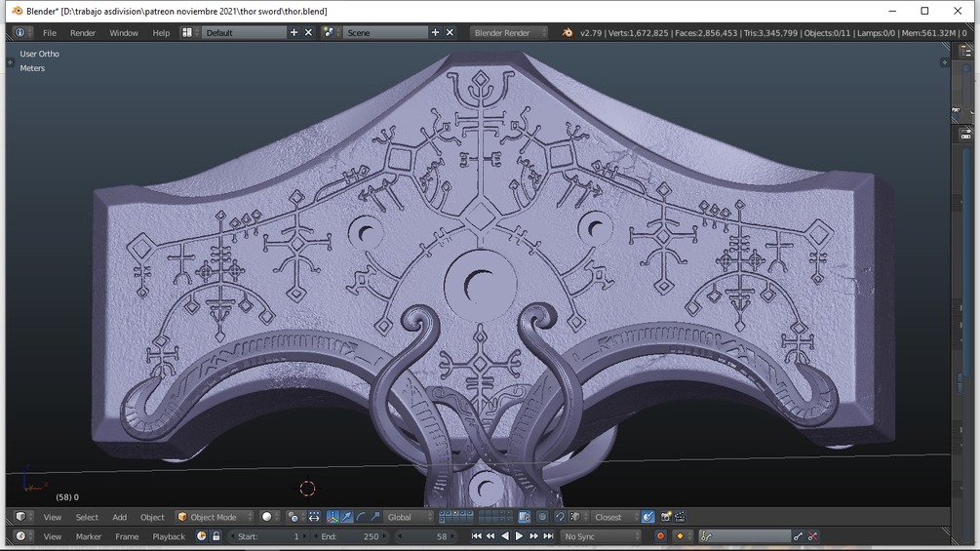Enable the rotate manipulator arc
980x551 pixels.
(x=361, y=517)
